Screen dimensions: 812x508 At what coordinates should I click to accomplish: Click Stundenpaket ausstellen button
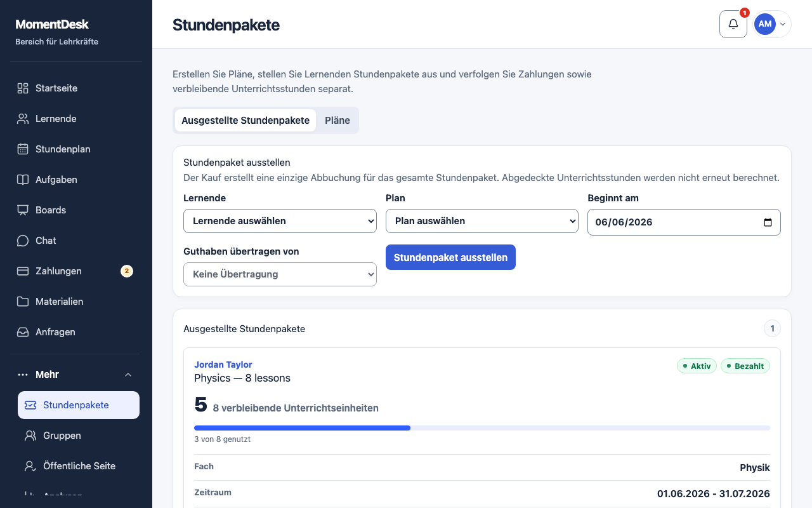pyautogui.click(x=450, y=257)
